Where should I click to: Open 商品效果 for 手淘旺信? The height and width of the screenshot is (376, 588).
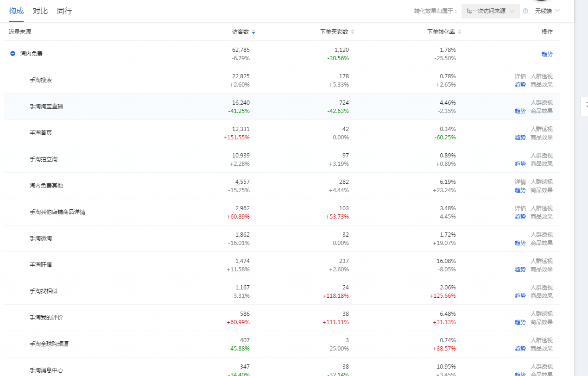(542, 269)
